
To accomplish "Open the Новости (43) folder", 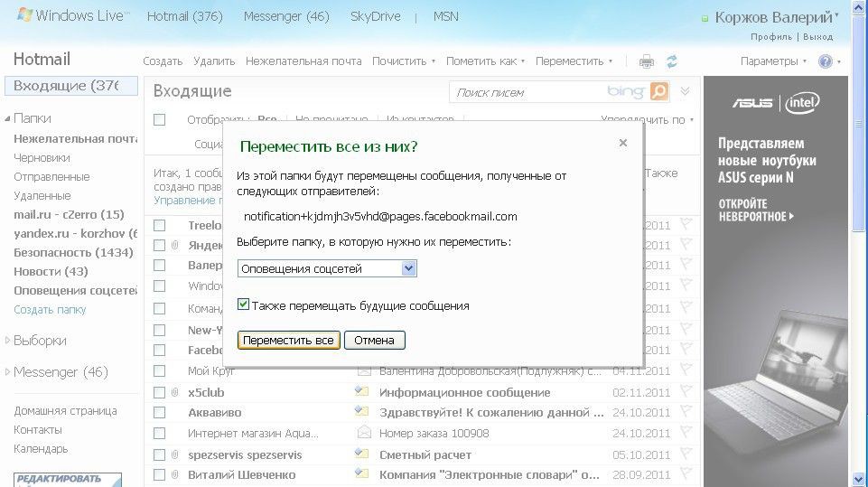I will [51, 271].
